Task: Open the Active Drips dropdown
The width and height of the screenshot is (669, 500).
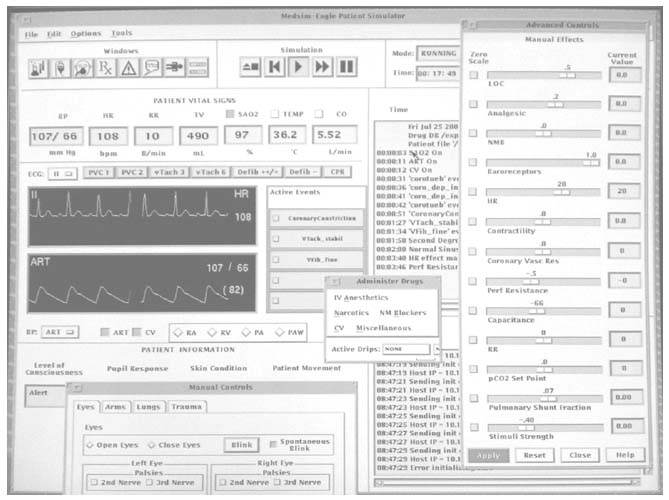Action: tap(406, 349)
